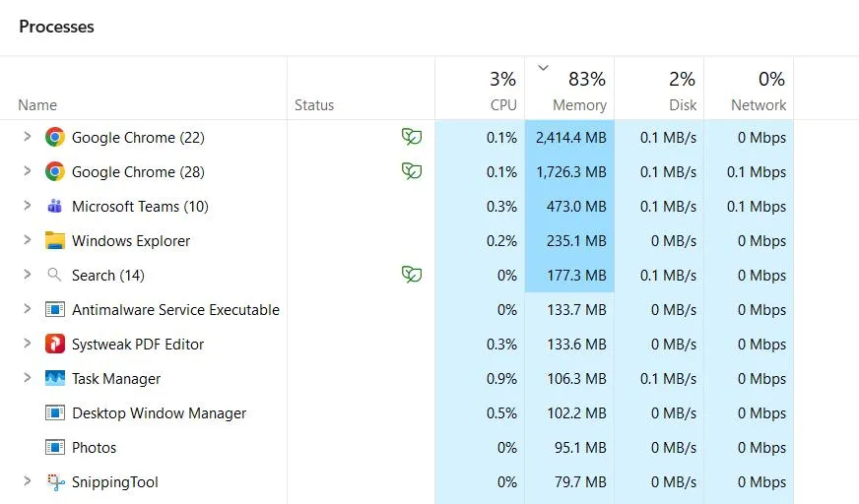Image resolution: width=859 pixels, height=504 pixels.
Task: Click the 2,414.4 MB memory cell
Action: pos(569,138)
